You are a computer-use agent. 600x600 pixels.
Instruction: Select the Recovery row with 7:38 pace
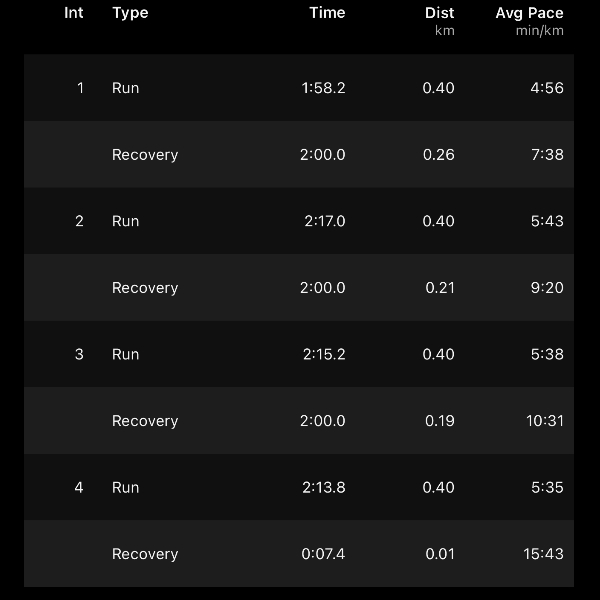pos(299,154)
